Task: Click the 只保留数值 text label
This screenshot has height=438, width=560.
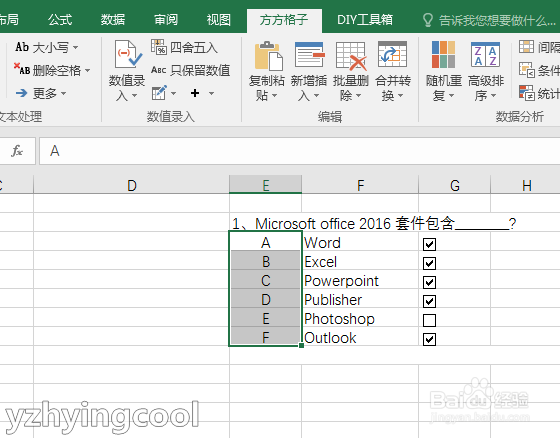Action: click(x=200, y=70)
